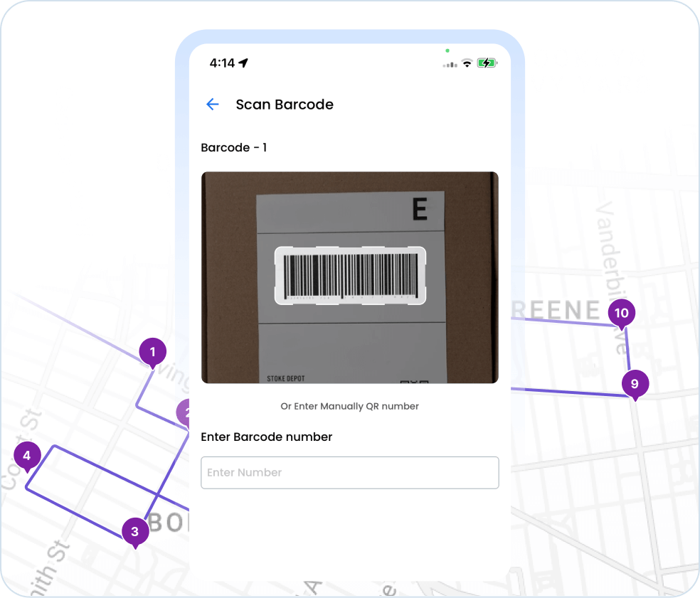Image resolution: width=700 pixels, height=598 pixels.
Task: Select partially hidden map marker 2
Action: (x=183, y=413)
